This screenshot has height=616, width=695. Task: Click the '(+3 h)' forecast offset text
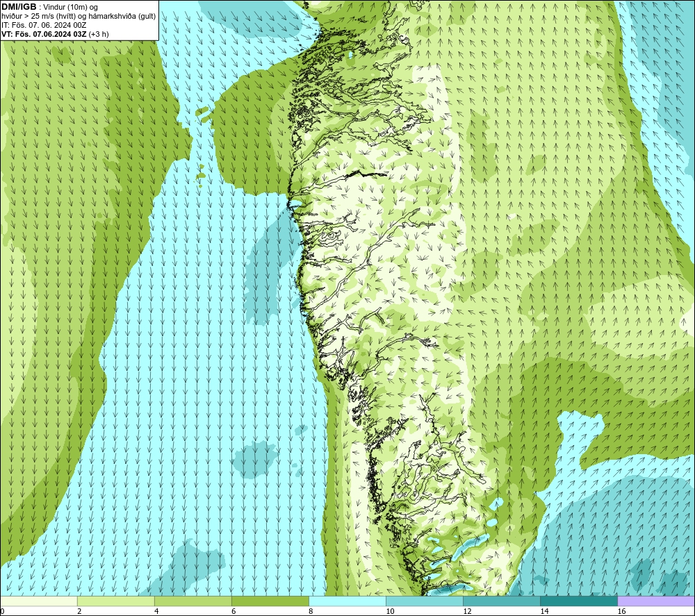coord(99,34)
